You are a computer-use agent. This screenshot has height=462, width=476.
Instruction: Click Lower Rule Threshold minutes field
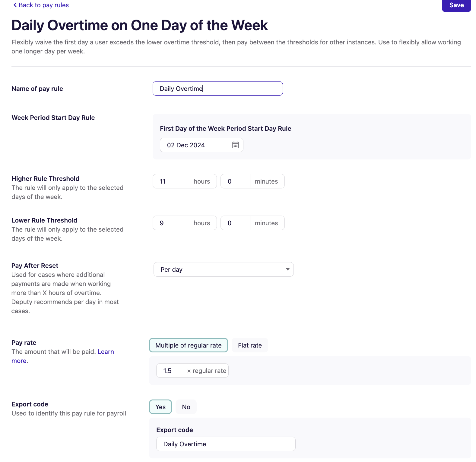point(236,223)
